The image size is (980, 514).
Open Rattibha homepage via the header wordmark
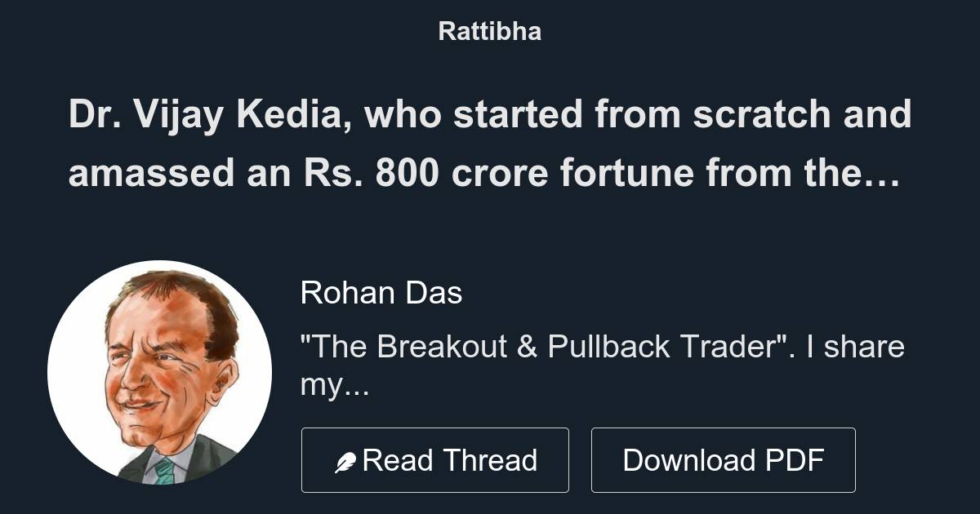click(x=489, y=32)
